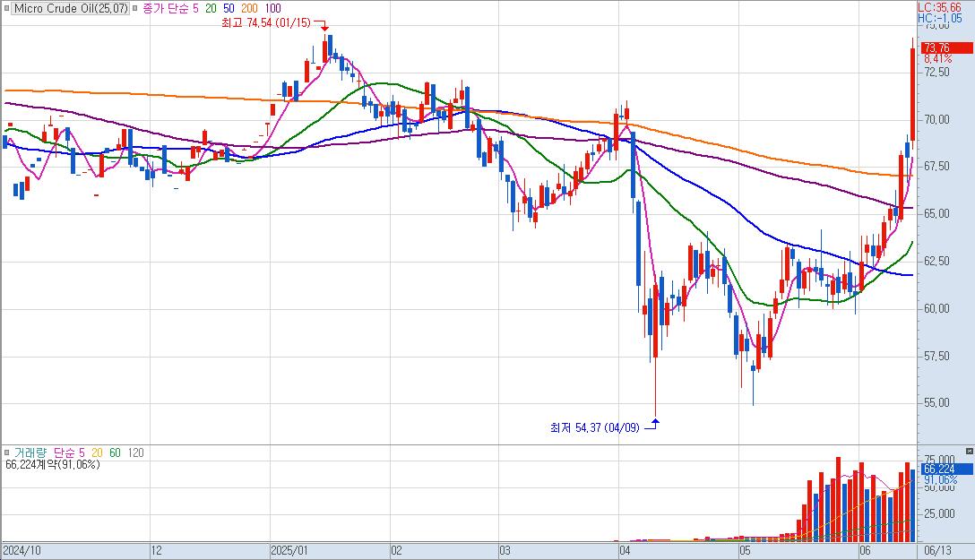Click the 70,00 price axis label
This screenshot has width=975, height=560.
pyautogui.click(x=937, y=119)
